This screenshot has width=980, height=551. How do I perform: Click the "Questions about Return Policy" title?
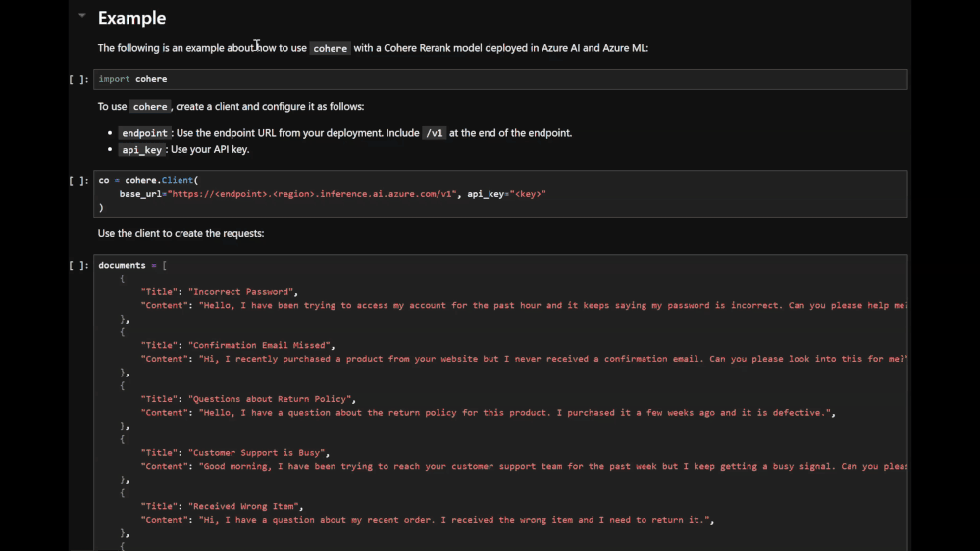pos(270,399)
